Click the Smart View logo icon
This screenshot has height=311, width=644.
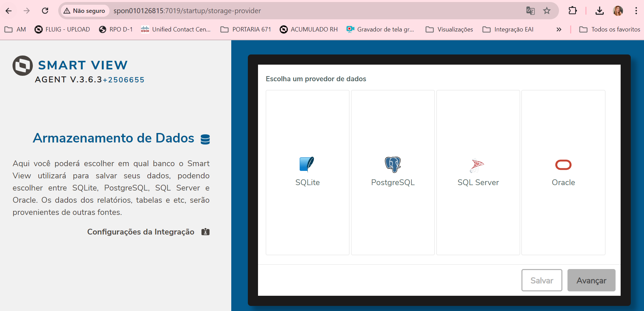pyautogui.click(x=23, y=66)
